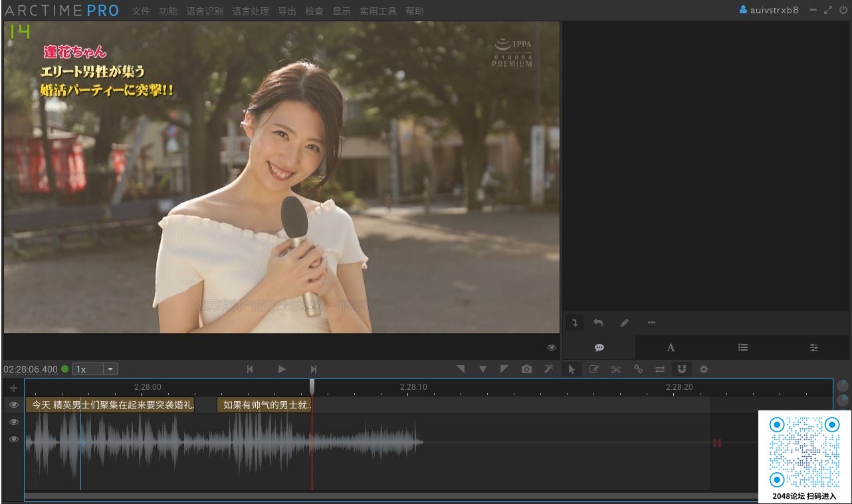
Task: Toggle visibility eye of the waveform track
Action: click(13, 439)
